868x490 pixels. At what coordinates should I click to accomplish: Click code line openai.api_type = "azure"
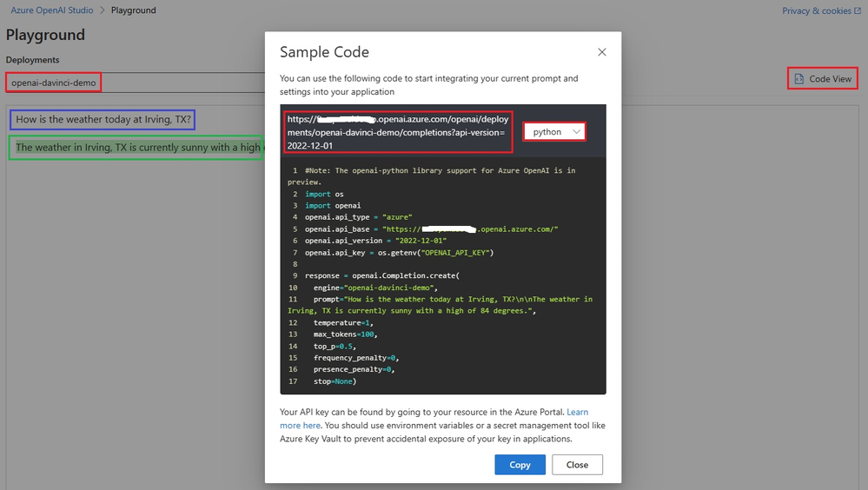pyautogui.click(x=358, y=217)
